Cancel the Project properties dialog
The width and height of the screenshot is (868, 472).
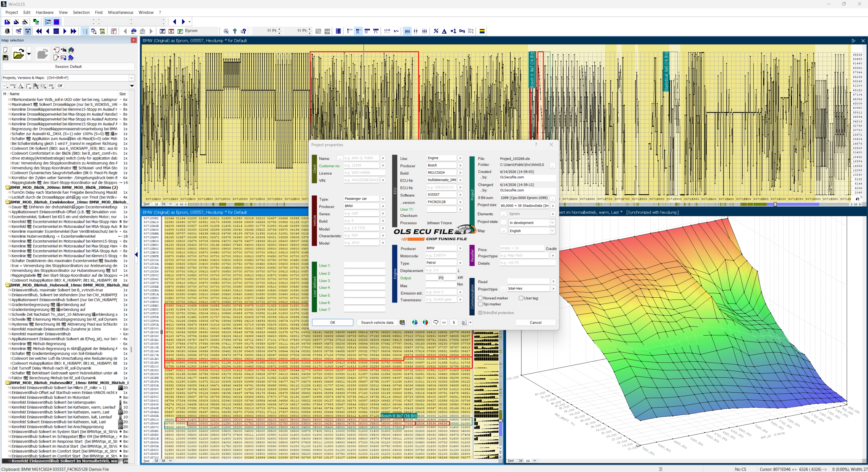click(535, 322)
